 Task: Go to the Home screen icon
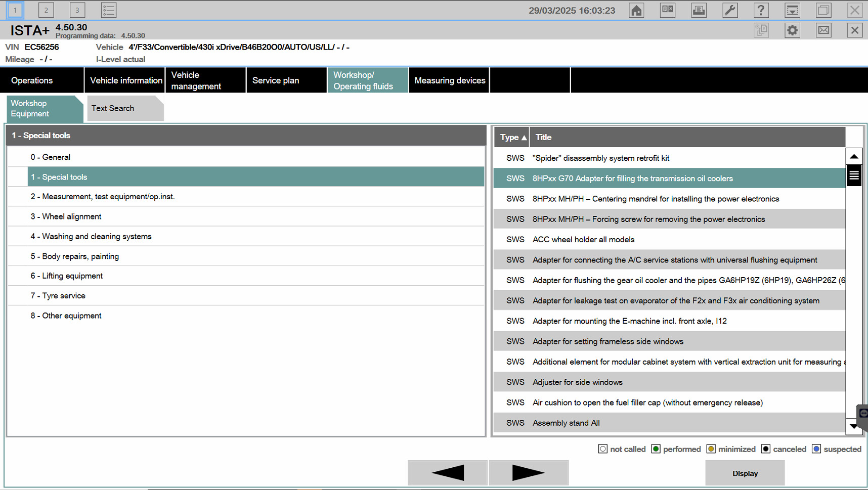click(x=636, y=10)
